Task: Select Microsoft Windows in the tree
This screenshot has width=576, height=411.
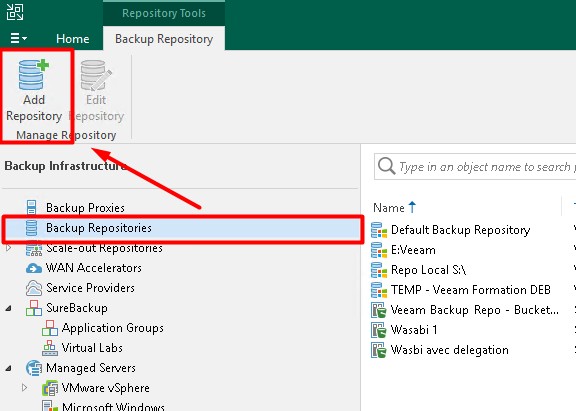Action: (x=113, y=406)
